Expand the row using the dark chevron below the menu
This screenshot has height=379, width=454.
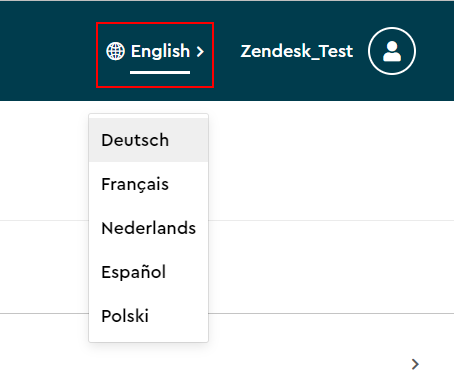point(415,364)
